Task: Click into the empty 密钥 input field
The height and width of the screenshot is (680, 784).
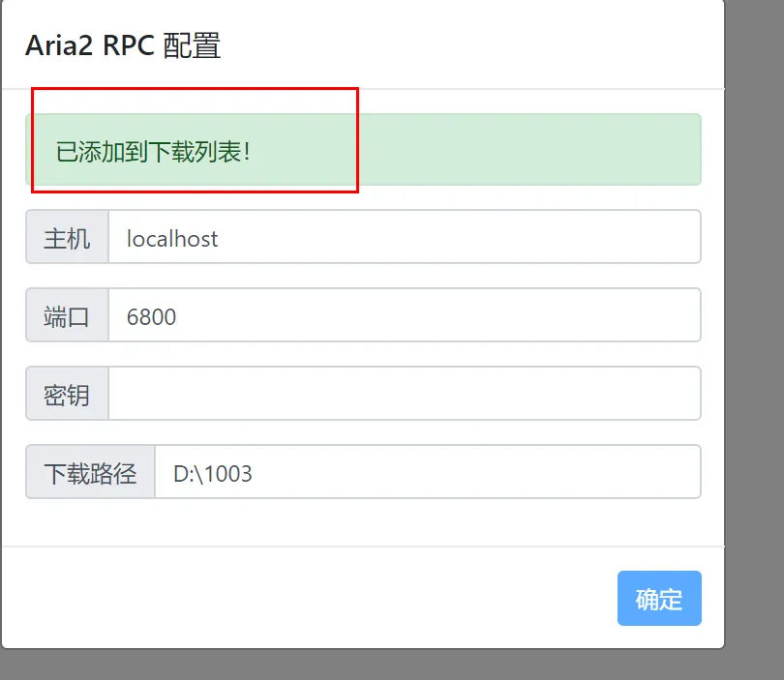Action: 405,394
